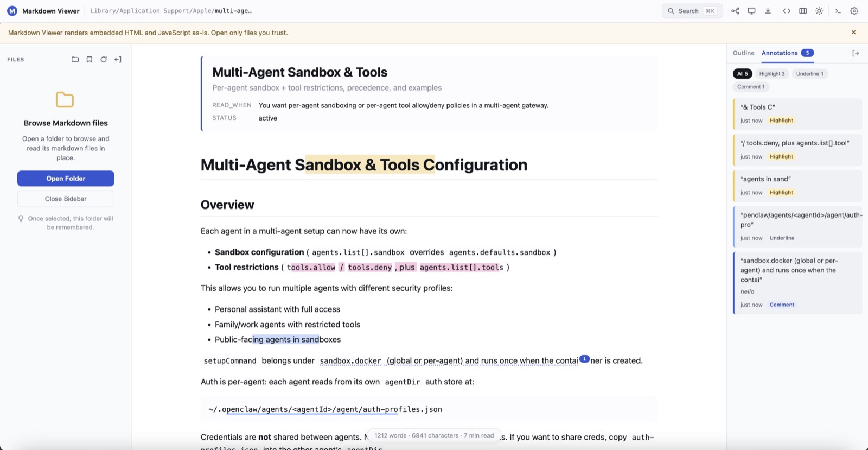
Task: Click the setupCommand inline code
Action: point(230,361)
